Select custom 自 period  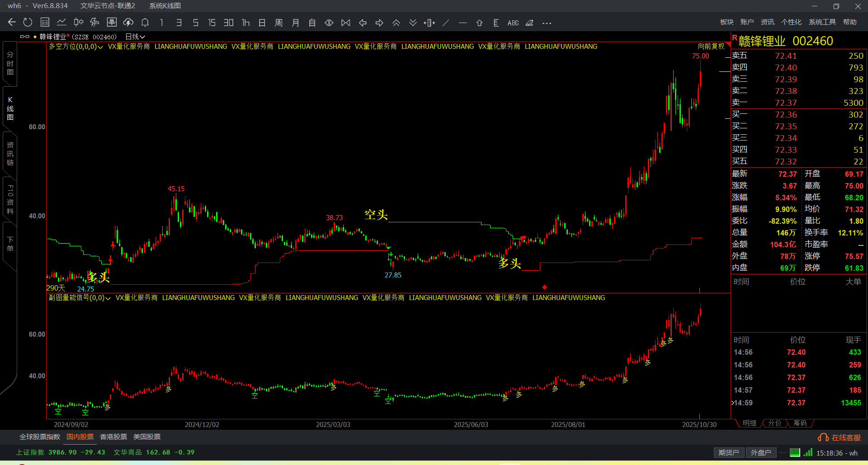click(x=312, y=22)
